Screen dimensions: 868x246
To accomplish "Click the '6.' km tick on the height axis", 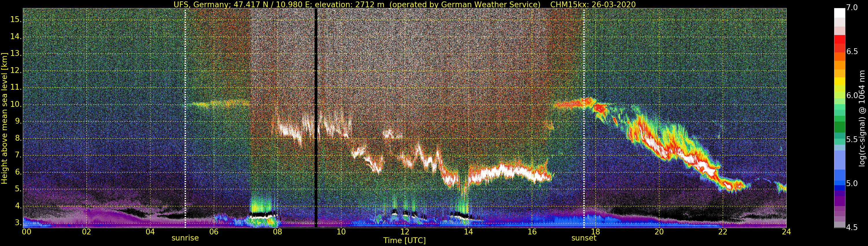I will click(x=18, y=172).
